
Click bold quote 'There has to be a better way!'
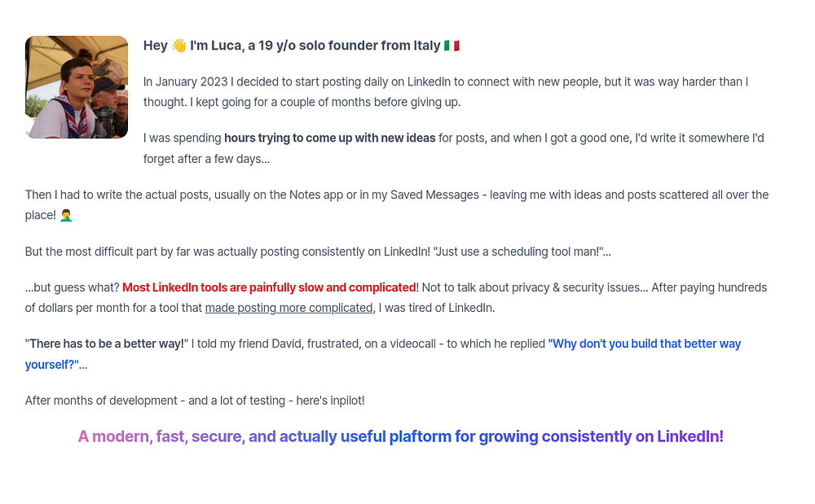coord(107,344)
